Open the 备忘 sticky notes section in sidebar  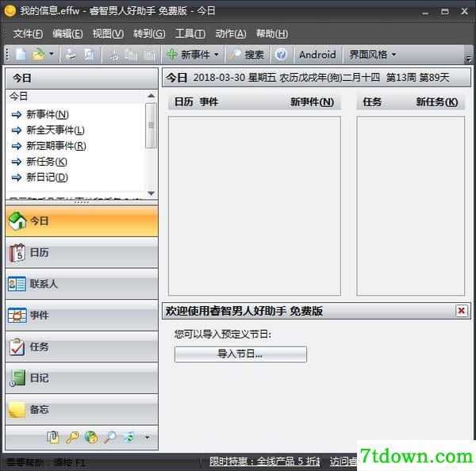82,409
